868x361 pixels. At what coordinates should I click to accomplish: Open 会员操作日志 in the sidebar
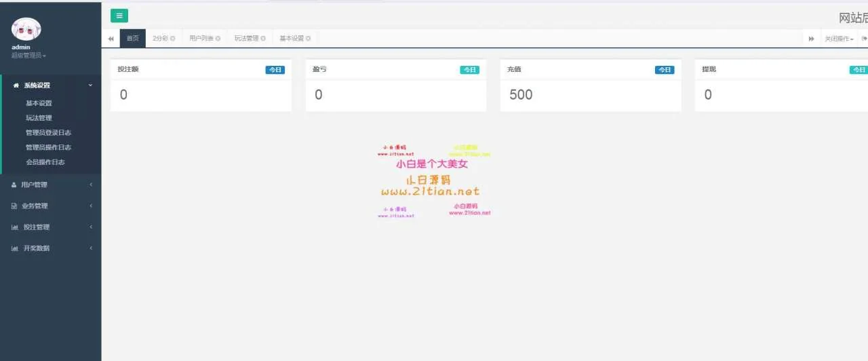click(45, 162)
